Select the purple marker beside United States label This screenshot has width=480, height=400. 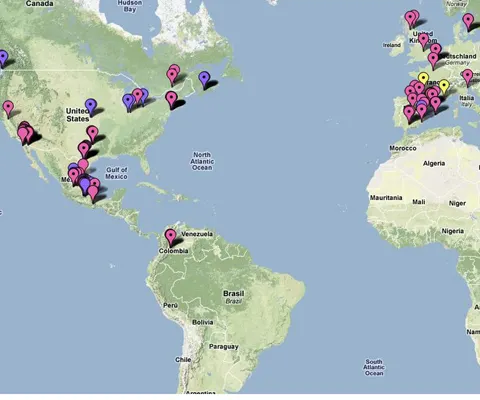pos(91,106)
